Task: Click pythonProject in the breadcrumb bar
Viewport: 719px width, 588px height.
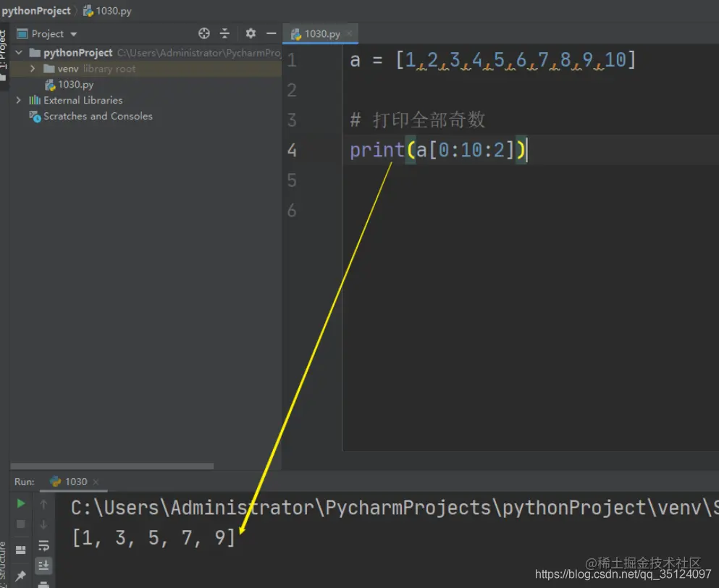Action: pyautogui.click(x=36, y=11)
